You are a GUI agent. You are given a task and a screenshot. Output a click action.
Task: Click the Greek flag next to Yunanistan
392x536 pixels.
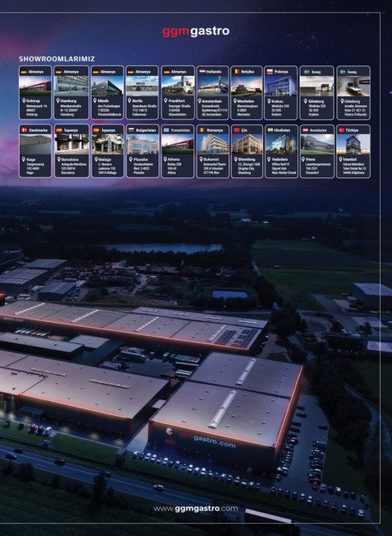(x=167, y=130)
